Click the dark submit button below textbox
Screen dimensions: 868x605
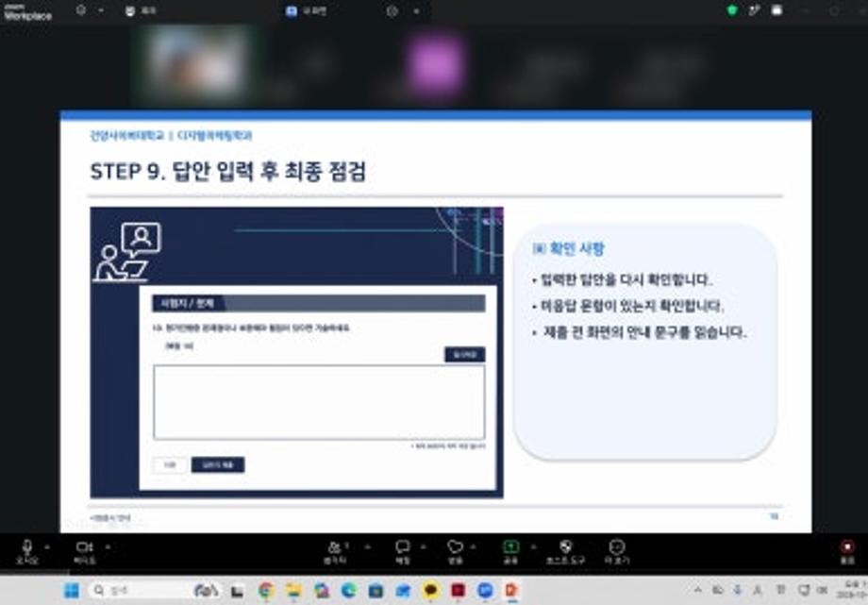(x=218, y=464)
